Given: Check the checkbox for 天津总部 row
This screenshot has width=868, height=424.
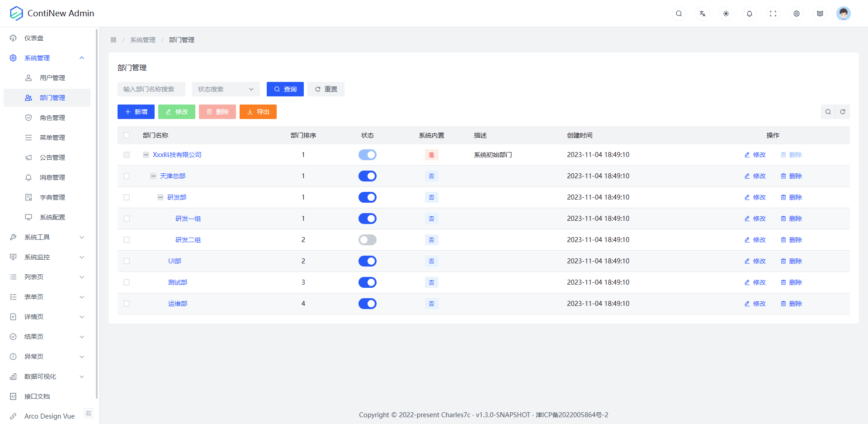Looking at the screenshot, I should pos(127,176).
